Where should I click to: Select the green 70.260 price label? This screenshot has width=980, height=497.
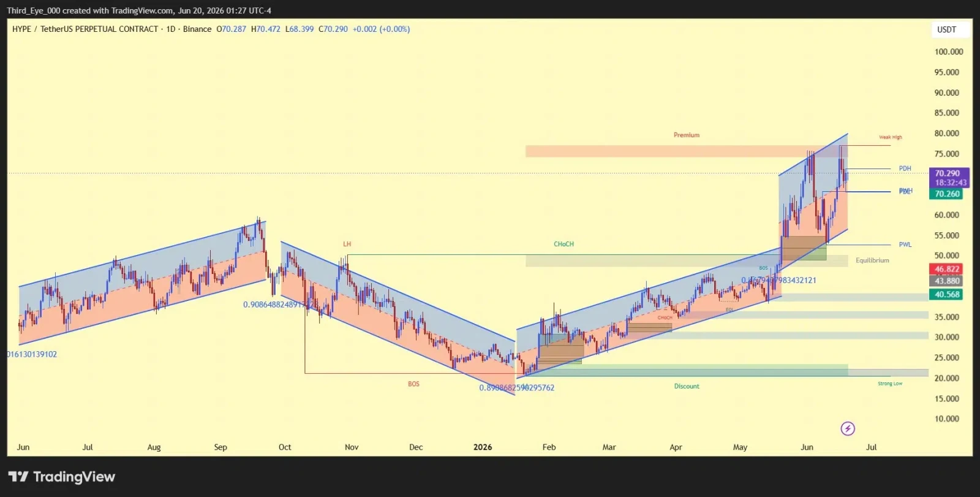click(946, 194)
